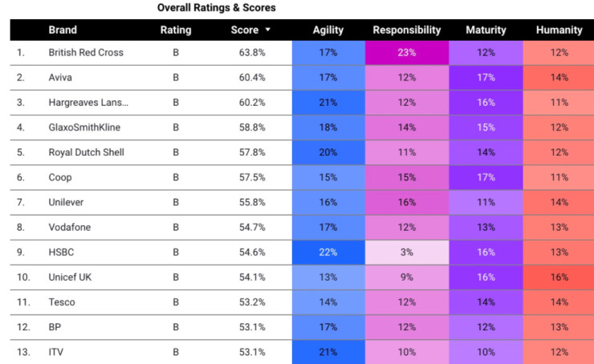The height and width of the screenshot is (364, 594).
Task: Select Royal Dutch Shell in the Brand column
Action: click(86, 152)
